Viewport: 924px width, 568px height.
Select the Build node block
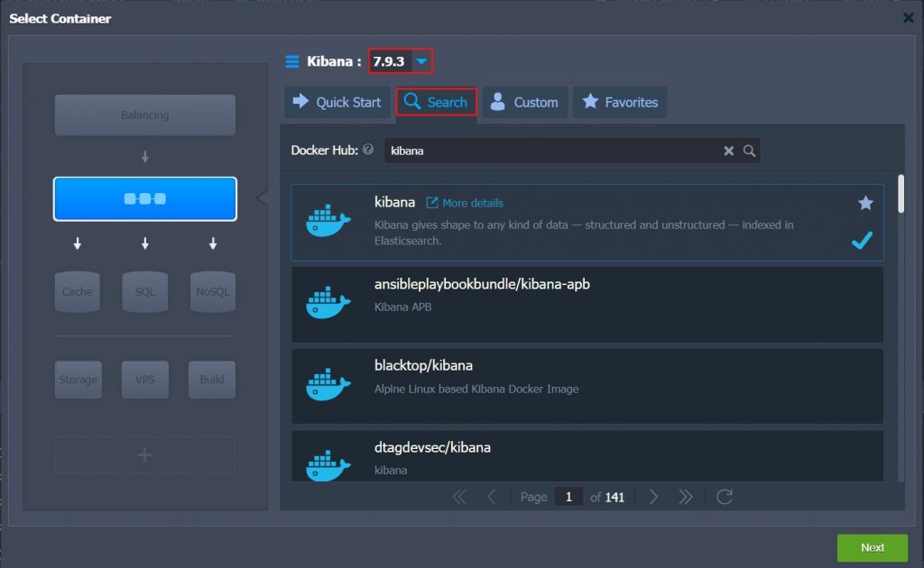[212, 380]
